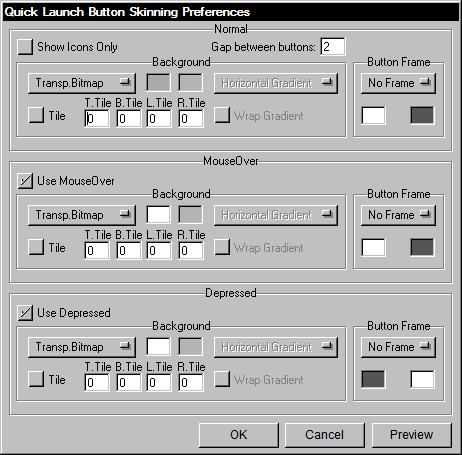
Task: Click the OK button
Action: click(239, 435)
